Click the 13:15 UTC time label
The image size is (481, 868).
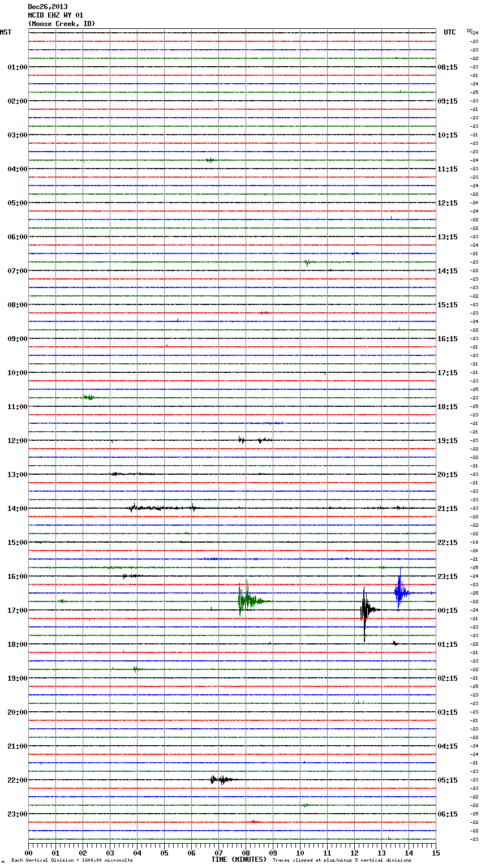(x=448, y=237)
